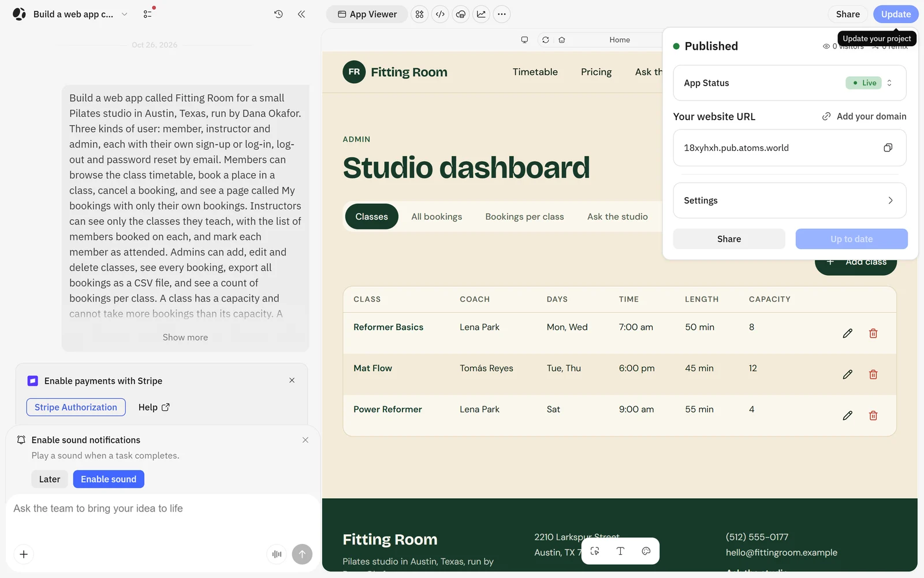Viewport: 924px width, 578px height.
Task: Go to preview home with house icon
Action: click(x=562, y=40)
